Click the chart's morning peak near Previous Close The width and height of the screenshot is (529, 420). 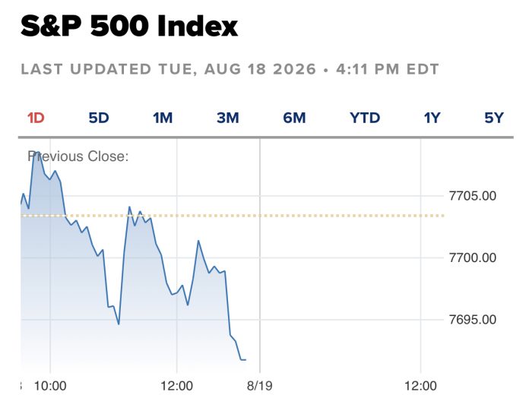[36, 153]
